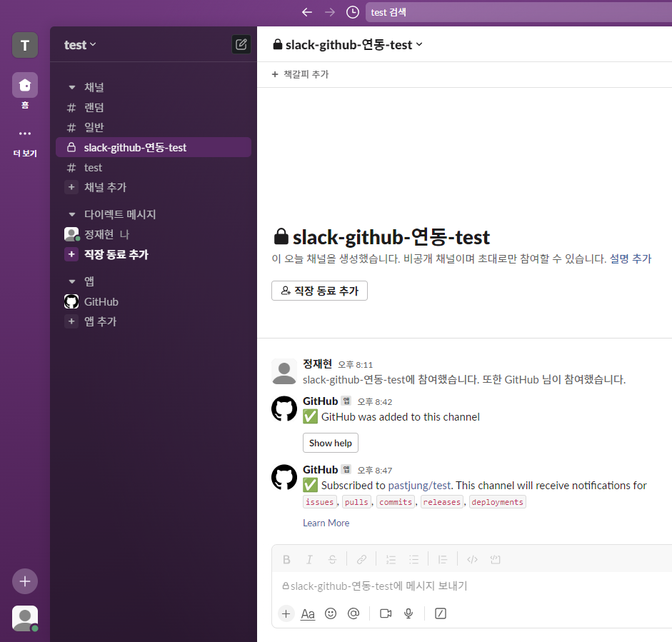The width and height of the screenshot is (672, 642).
Task: Click the GitHub avatar on 오후 8:47 message
Action: click(284, 477)
